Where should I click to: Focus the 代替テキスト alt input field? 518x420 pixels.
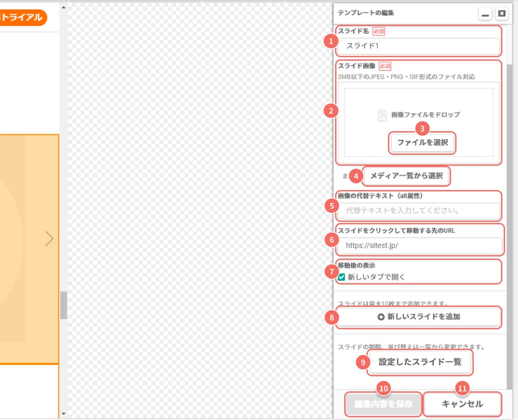[419, 211]
